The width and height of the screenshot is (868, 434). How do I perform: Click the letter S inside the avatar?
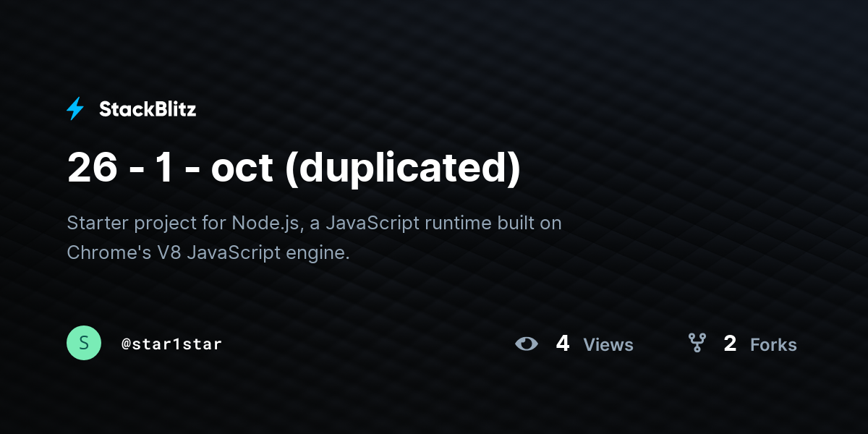pos(84,343)
